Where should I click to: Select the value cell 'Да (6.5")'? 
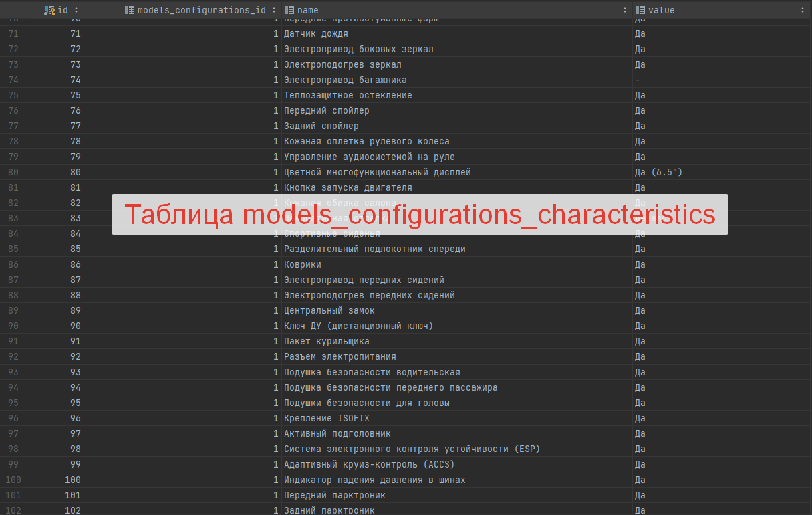(658, 172)
